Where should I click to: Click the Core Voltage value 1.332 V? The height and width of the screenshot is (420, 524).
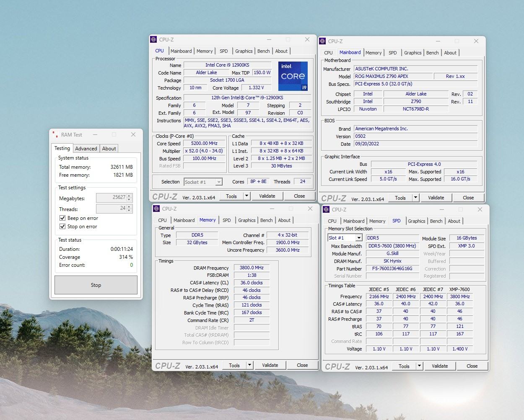(x=256, y=88)
